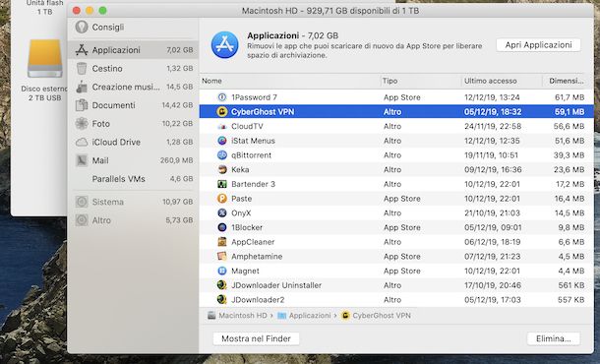Click the 24/11/19, 22:58 access date

coord(492,126)
